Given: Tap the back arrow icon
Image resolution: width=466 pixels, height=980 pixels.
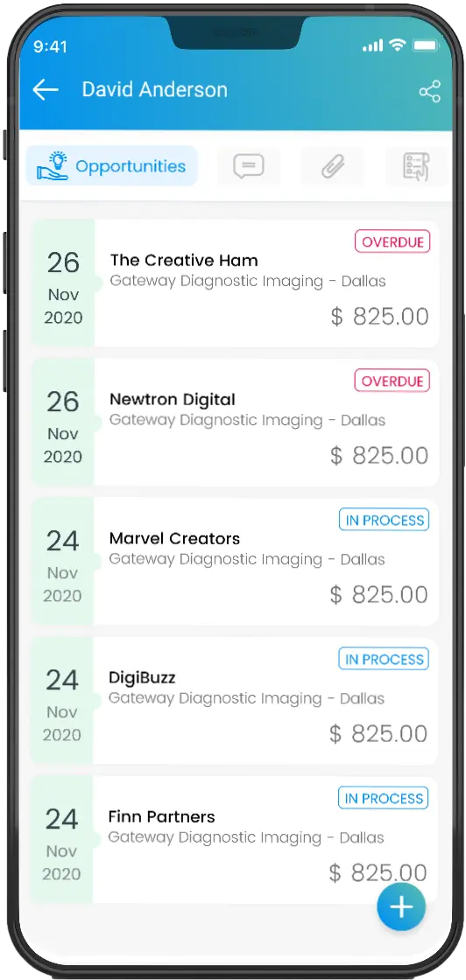Looking at the screenshot, I should pyautogui.click(x=45, y=90).
